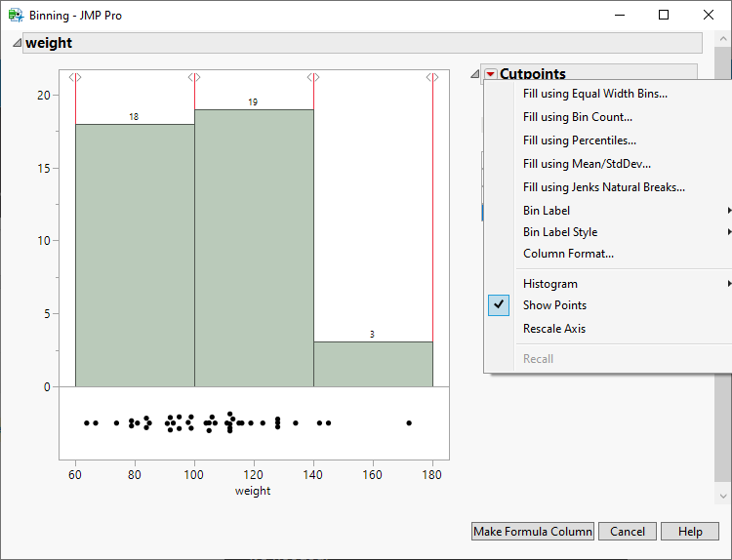Click the Cancel button
This screenshot has width=732, height=560.
click(627, 531)
